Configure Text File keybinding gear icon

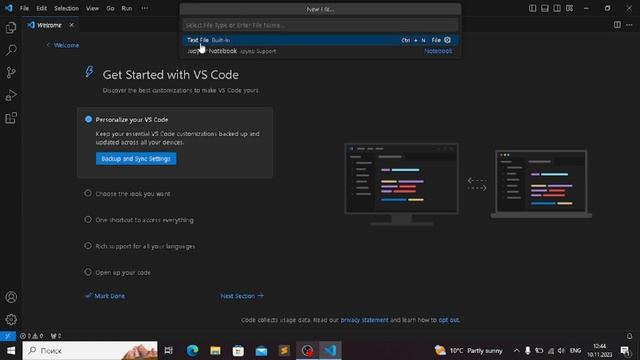(x=447, y=40)
